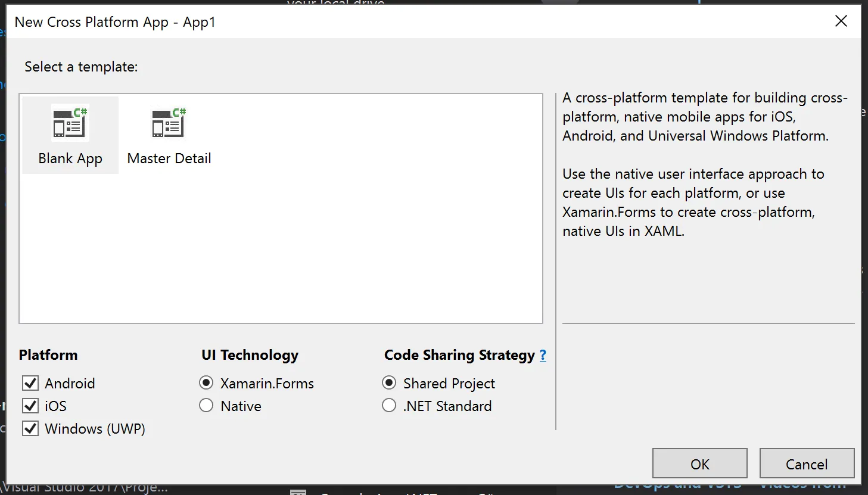Disable the Windows (UWP) platform checkbox
This screenshot has height=495, width=868.
point(30,428)
